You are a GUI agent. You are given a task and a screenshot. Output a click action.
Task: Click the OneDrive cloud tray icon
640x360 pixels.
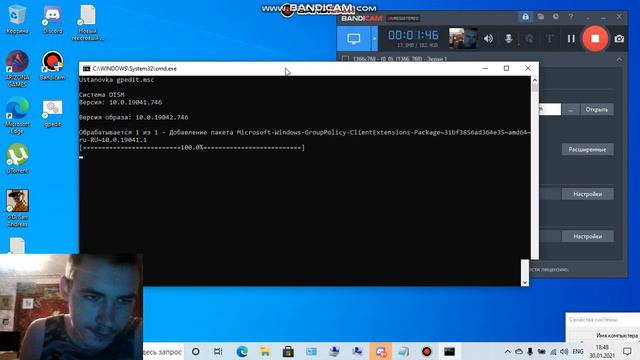click(519, 351)
